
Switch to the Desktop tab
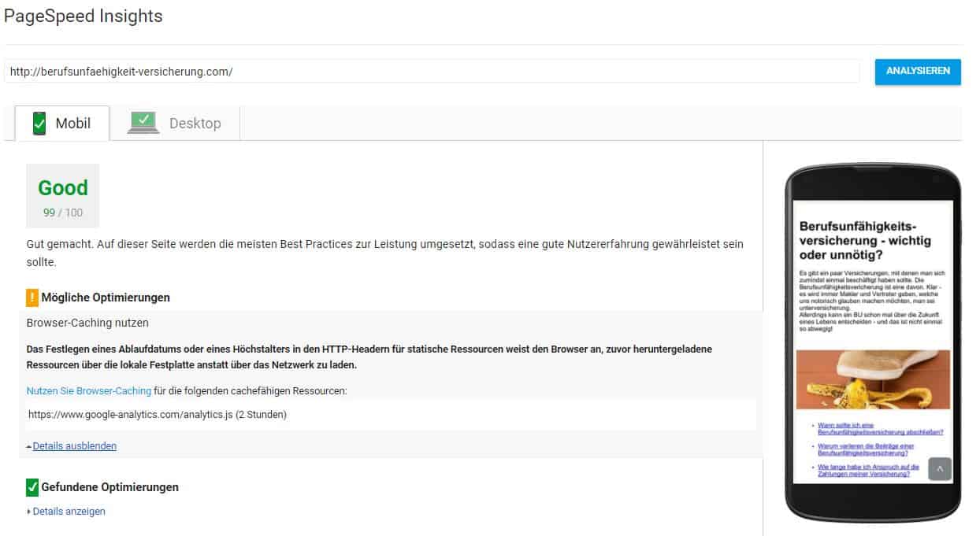[177, 122]
